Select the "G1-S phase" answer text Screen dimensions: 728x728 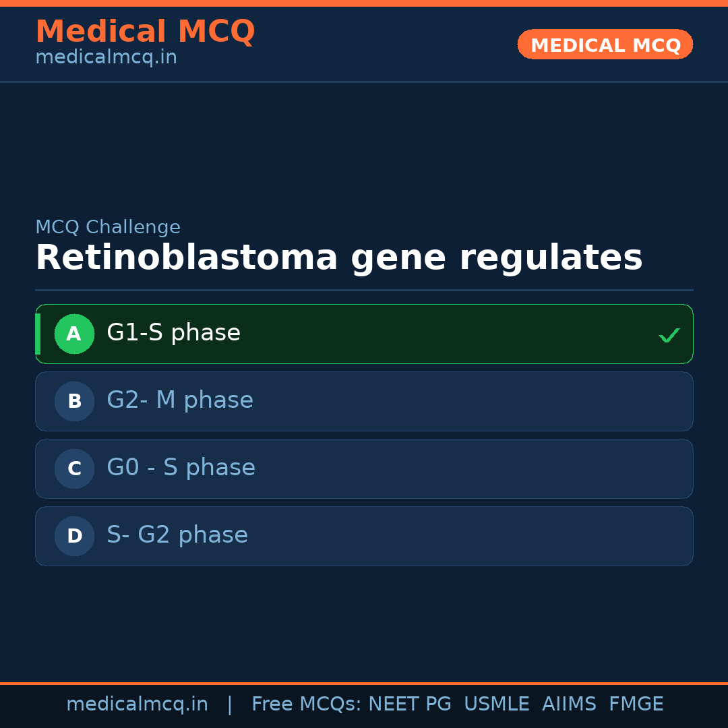(173, 333)
